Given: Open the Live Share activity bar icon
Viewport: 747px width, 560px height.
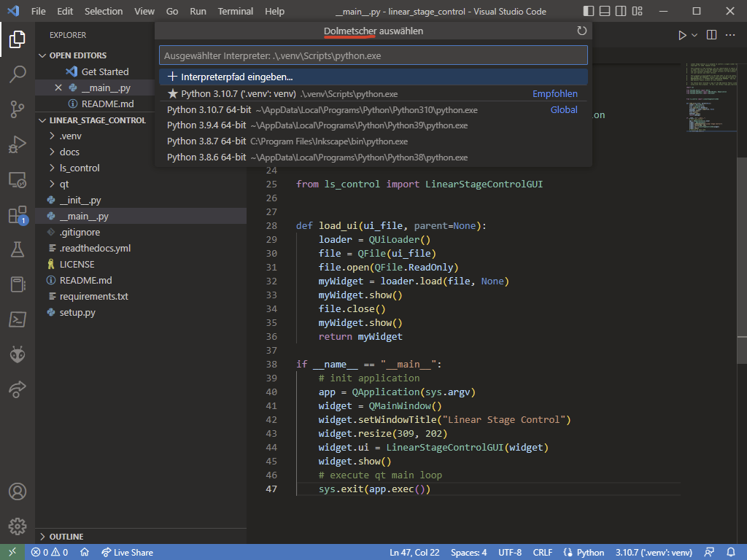Looking at the screenshot, I should tap(18, 389).
